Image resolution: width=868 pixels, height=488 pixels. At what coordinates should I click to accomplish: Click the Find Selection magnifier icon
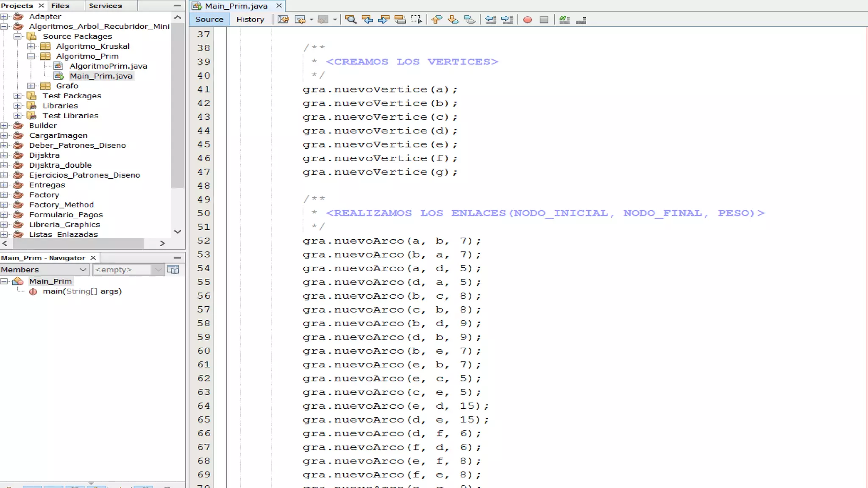[351, 19]
